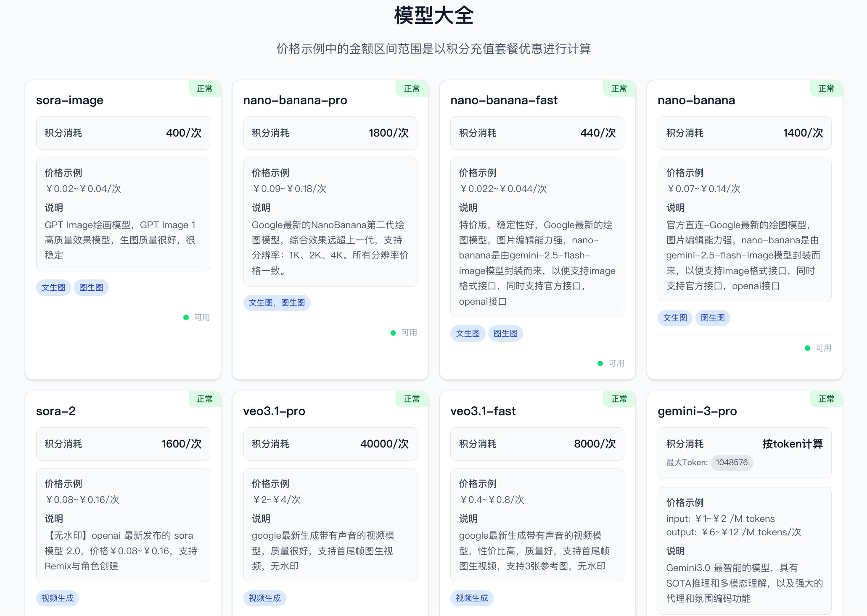
Task: Click the 1048576 max token chip
Action: tap(732, 463)
